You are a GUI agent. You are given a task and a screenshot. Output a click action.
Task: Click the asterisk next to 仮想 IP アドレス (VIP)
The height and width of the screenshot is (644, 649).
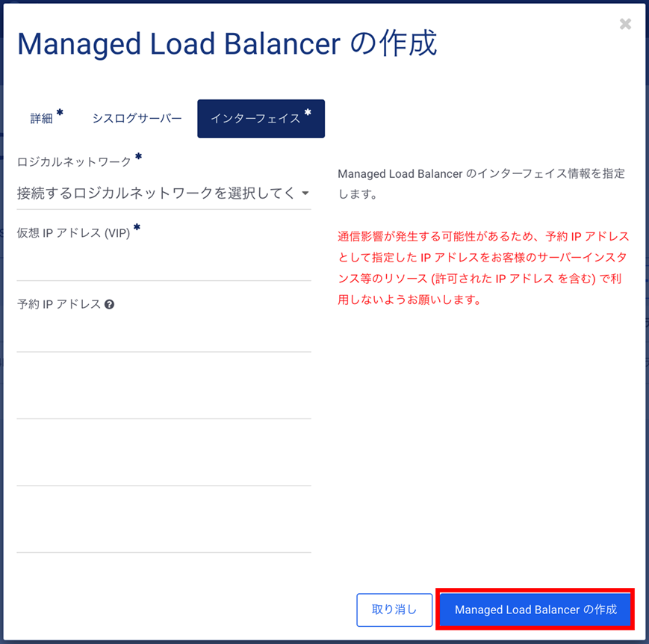pos(139,229)
